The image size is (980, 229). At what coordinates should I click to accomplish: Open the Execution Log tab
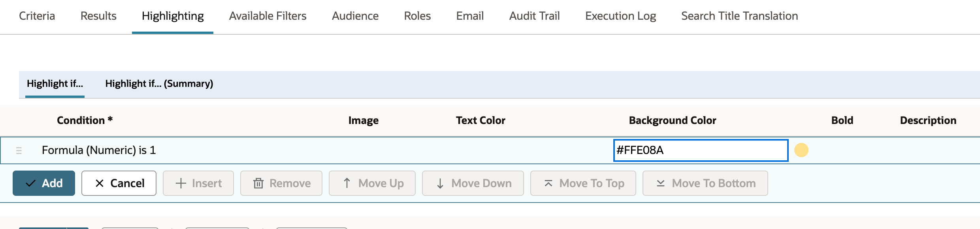(620, 16)
